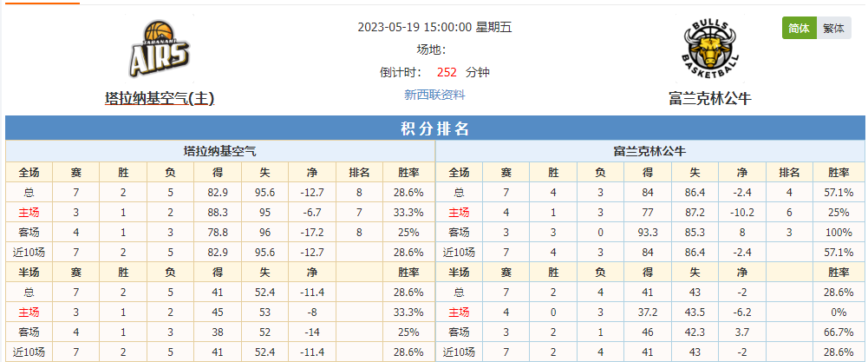Click the Airs half-time 客场 row label
The height and width of the screenshot is (362, 868).
(29, 332)
